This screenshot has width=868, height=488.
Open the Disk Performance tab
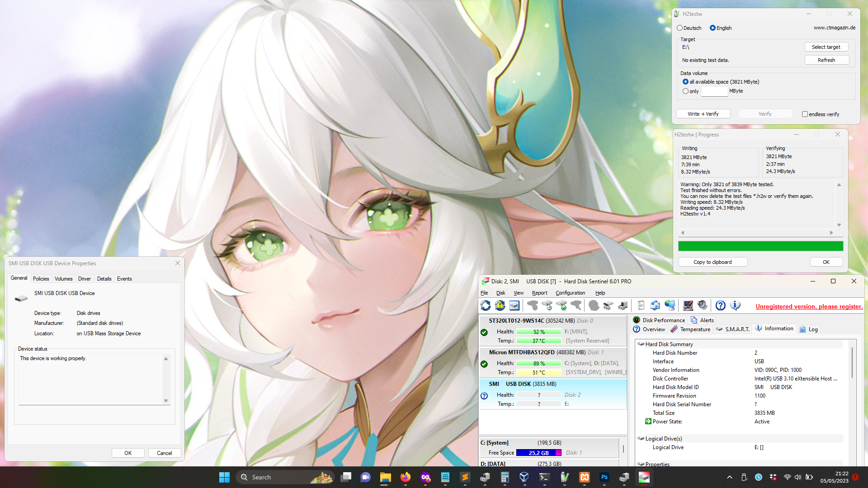659,320
